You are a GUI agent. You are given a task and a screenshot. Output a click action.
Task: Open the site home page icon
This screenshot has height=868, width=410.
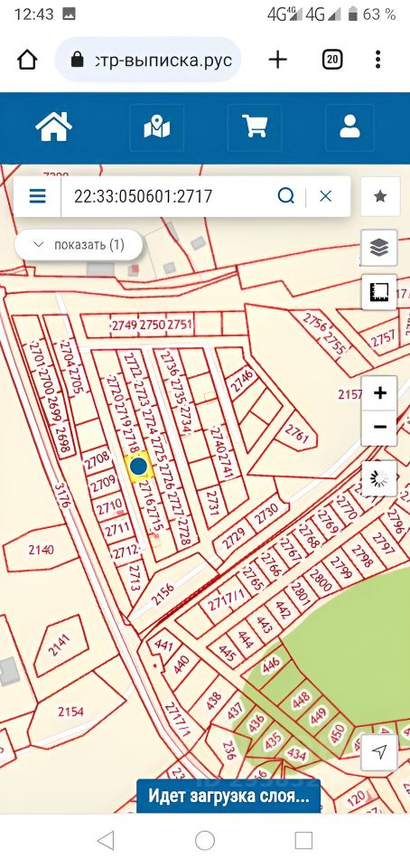pos(53,127)
